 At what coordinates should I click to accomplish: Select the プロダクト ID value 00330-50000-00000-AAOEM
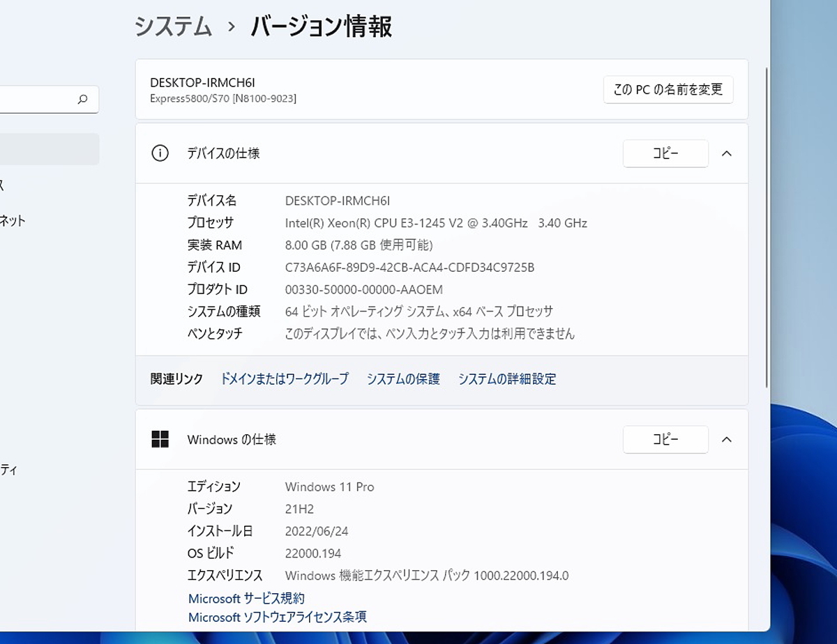click(364, 289)
